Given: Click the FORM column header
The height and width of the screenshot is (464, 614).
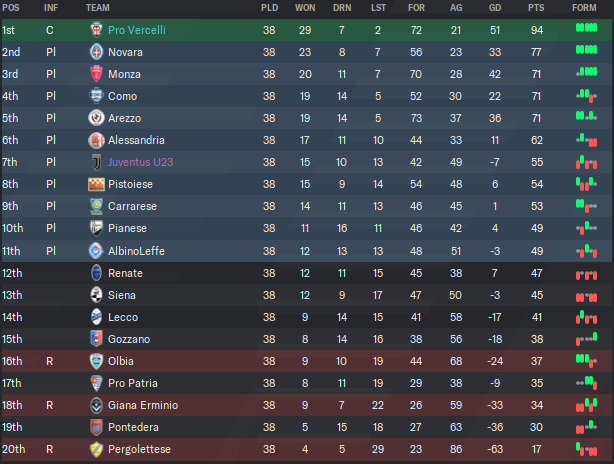Looking at the screenshot, I should [584, 8].
